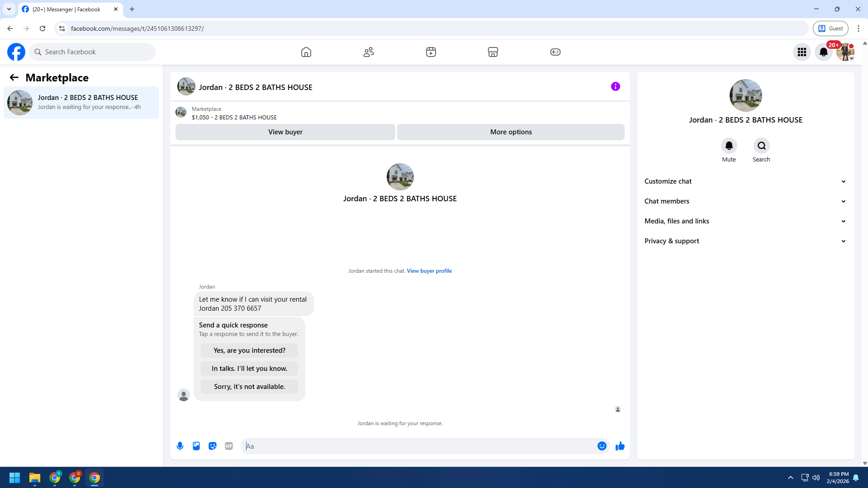Viewport: 868px width, 488px height.
Task: Show hidden system tray icons
Action: (790, 478)
